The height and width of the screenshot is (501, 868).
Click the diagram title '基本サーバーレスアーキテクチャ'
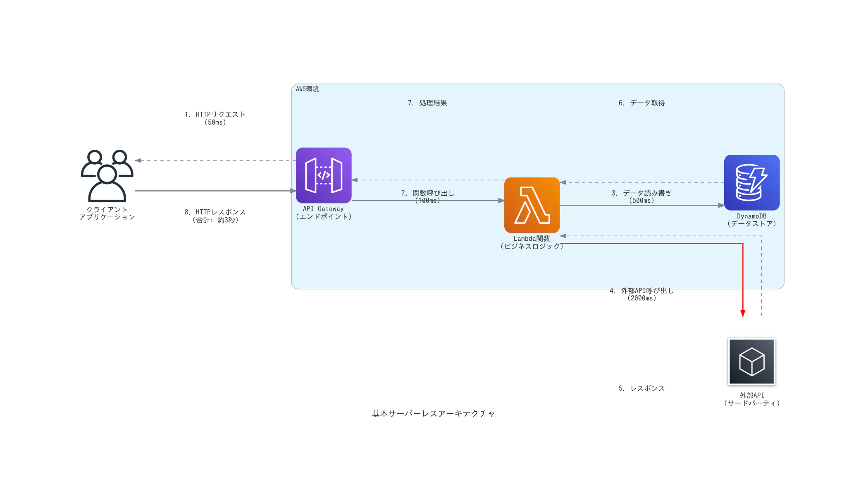point(434,413)
